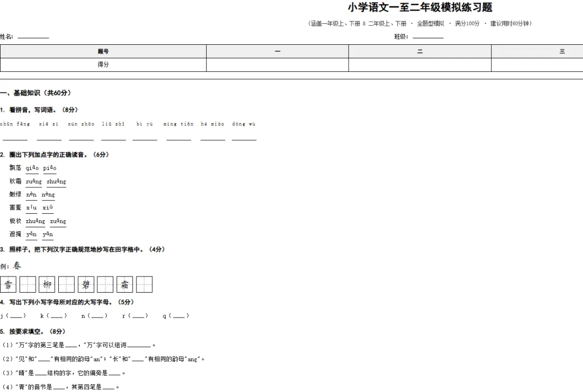Click the empty score cell under 一
Viewport: 583px width, 392px height.
tap(277, 65)
